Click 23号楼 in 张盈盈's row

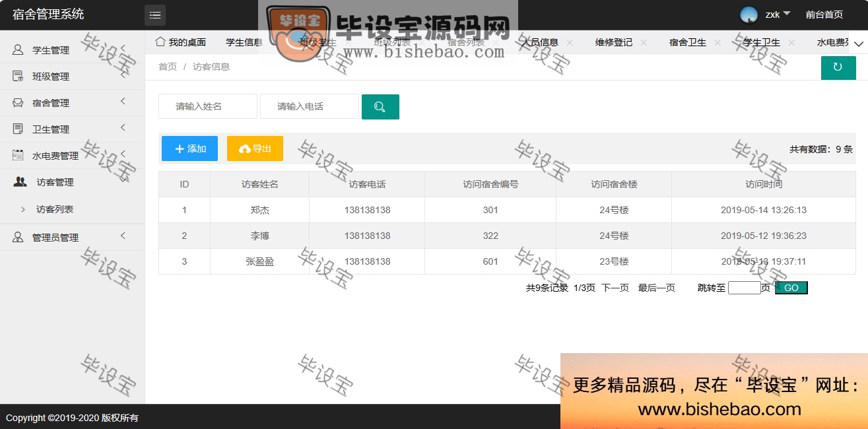pyautogui.click(x=614, y=261)
